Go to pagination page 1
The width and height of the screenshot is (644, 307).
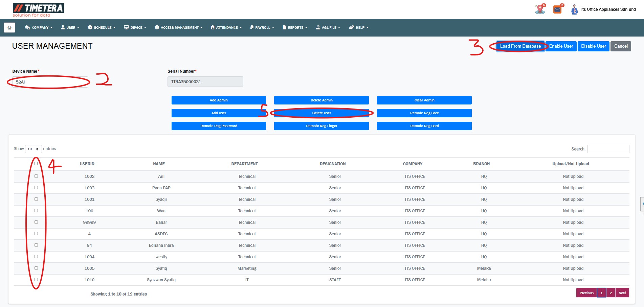click(601, 293)
